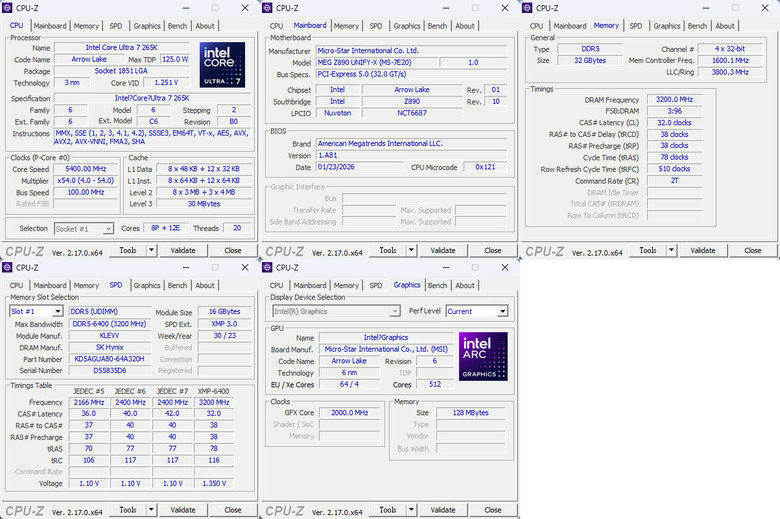780x519 pixels.
Task: Click Close button in the SPD-tab window
Action: pyautogui.click(x=233, y=510)
